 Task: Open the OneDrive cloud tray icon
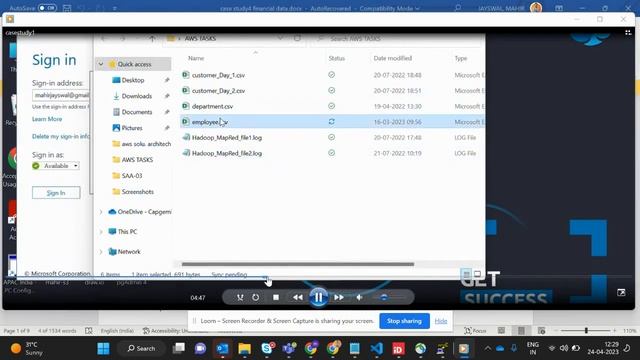(x=500, y=349)
